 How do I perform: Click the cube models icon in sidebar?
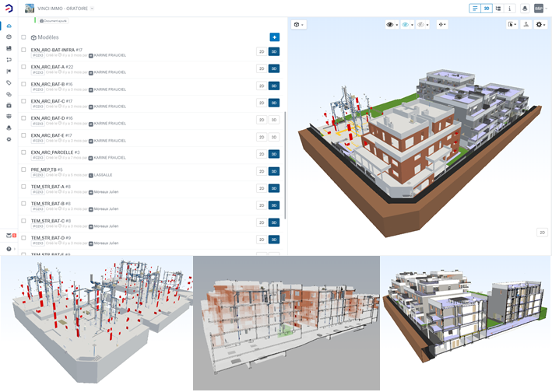9,37
